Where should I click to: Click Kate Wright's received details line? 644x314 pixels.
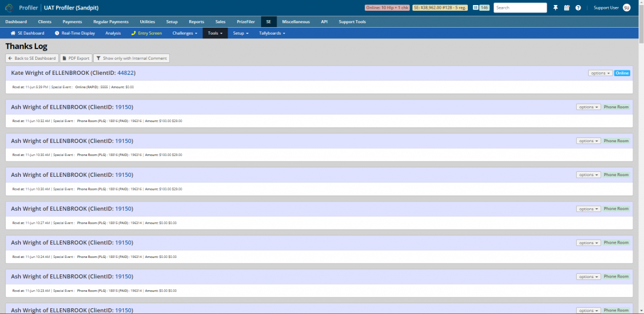click(73, 87)
